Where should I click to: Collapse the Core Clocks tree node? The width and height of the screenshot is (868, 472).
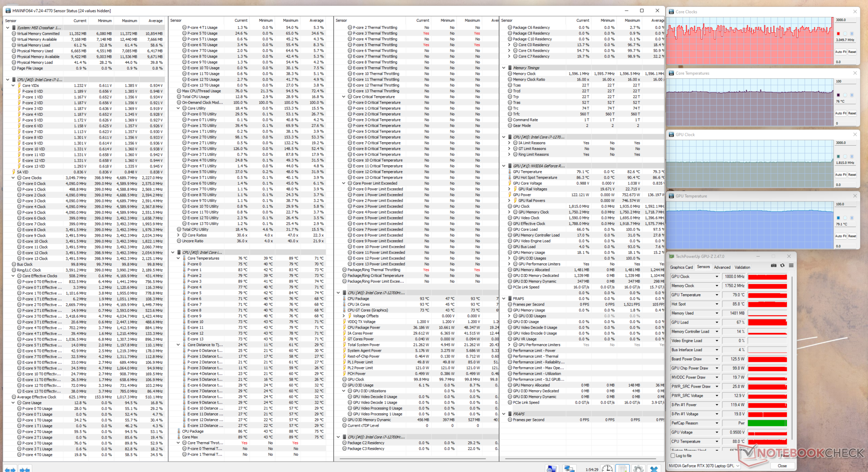13,178
